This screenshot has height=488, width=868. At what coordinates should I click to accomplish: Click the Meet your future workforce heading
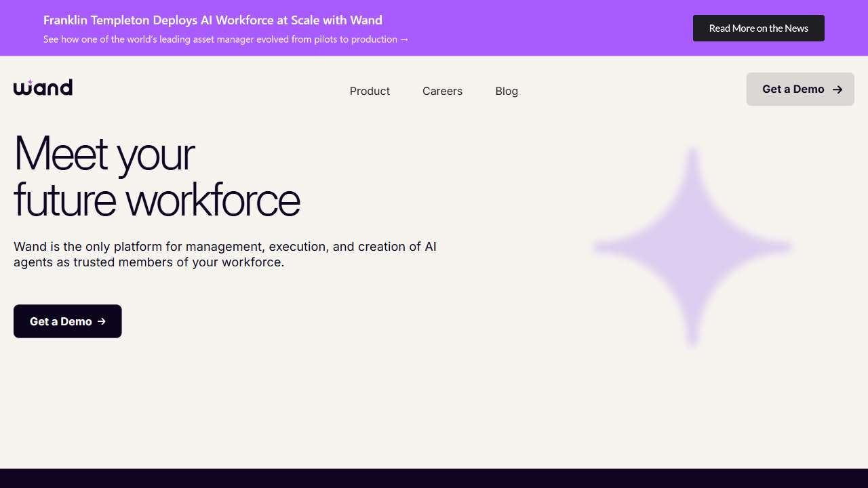(x=156, y=178)
